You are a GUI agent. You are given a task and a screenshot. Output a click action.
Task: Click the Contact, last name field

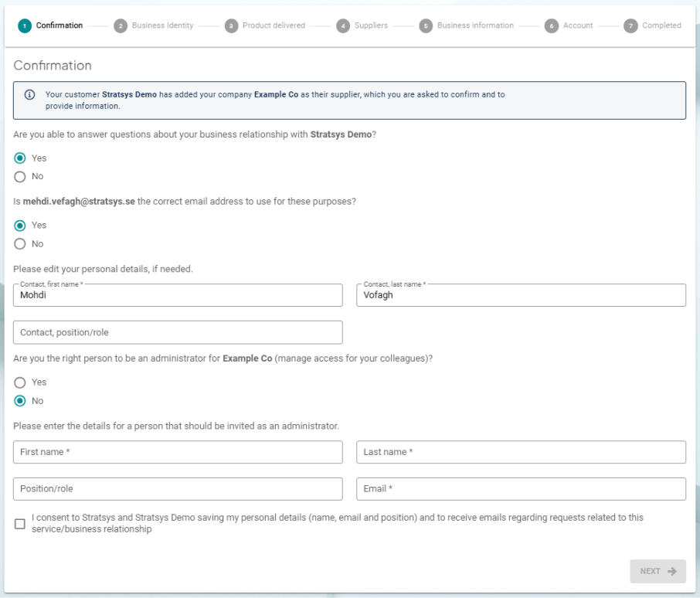tap(521, 295)
